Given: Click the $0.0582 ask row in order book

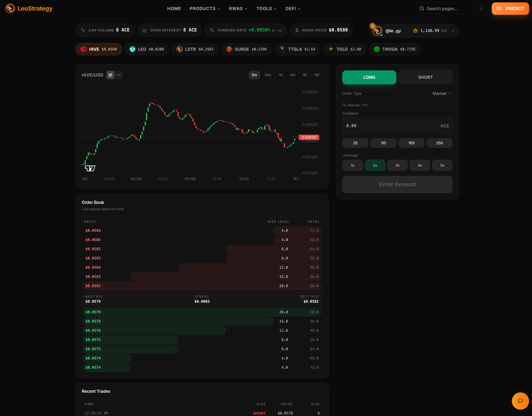Looking at the screenshot, I should pos(202,286).
